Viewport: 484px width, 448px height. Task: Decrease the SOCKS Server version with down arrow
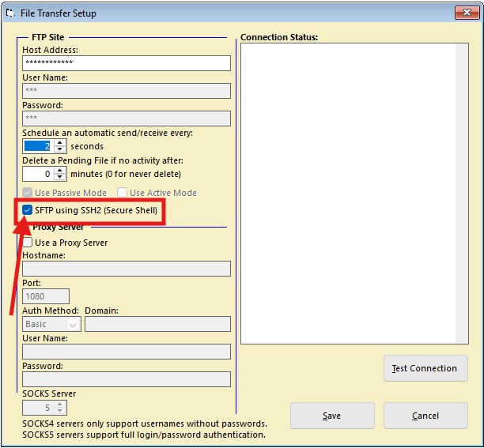(60, 411)
